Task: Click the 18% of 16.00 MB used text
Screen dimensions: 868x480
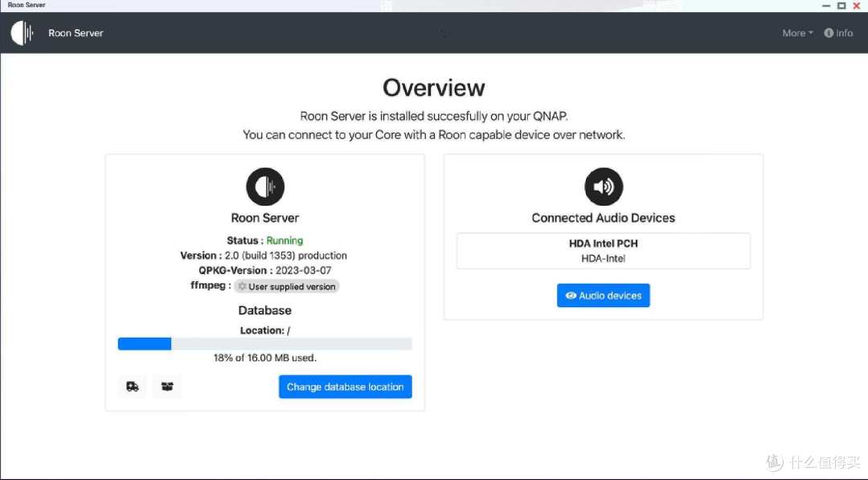Action: [x=265, y=359]
